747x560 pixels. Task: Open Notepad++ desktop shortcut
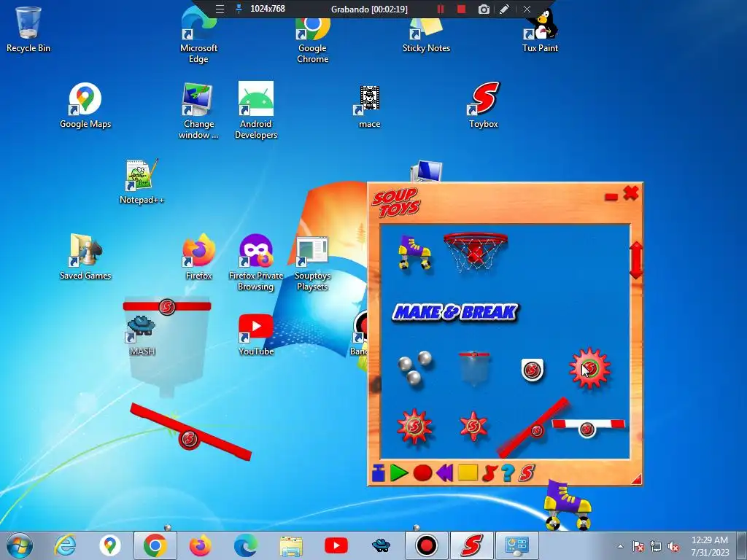142,182
